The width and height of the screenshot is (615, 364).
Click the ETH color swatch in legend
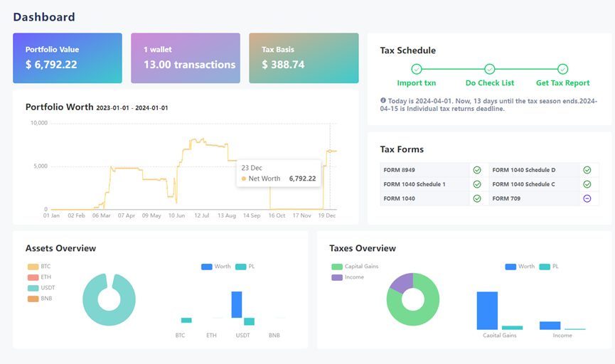(x=33, y=277)
